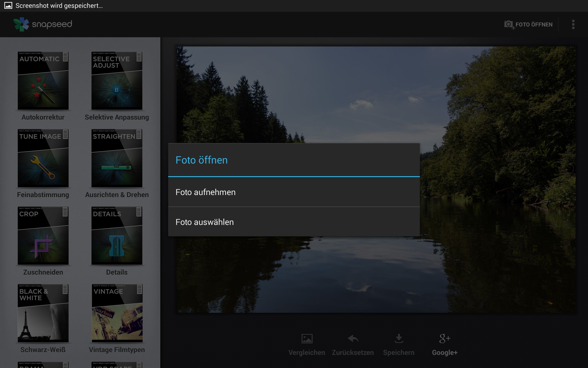Open the Black & White filter tile
This screenshot has height=368, width=588.
click(43, 313)
